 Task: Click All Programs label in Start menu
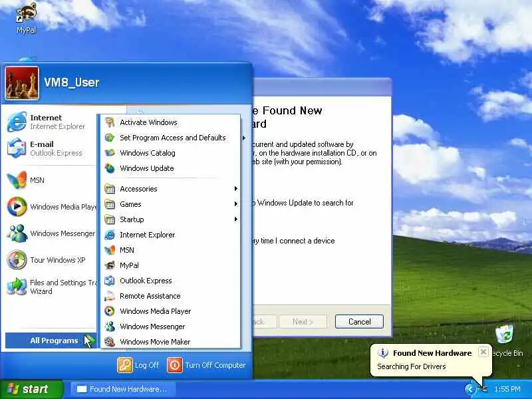click(x=54, y=340)
